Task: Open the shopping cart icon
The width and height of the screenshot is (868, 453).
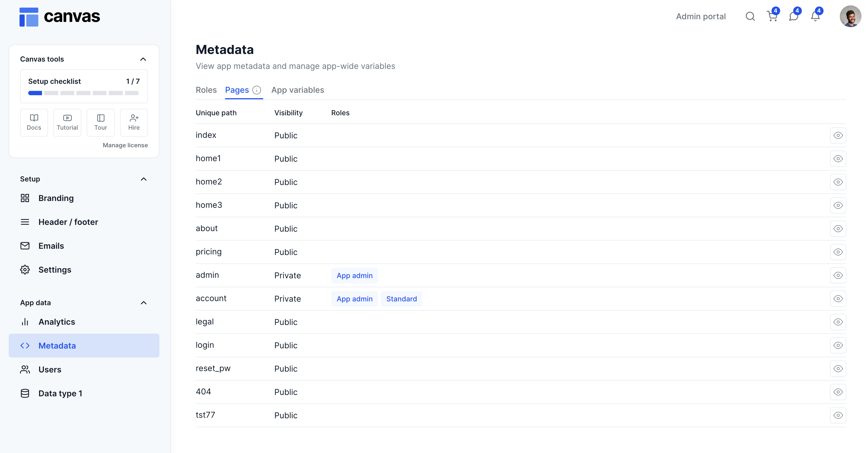Action: pos(771,16)
